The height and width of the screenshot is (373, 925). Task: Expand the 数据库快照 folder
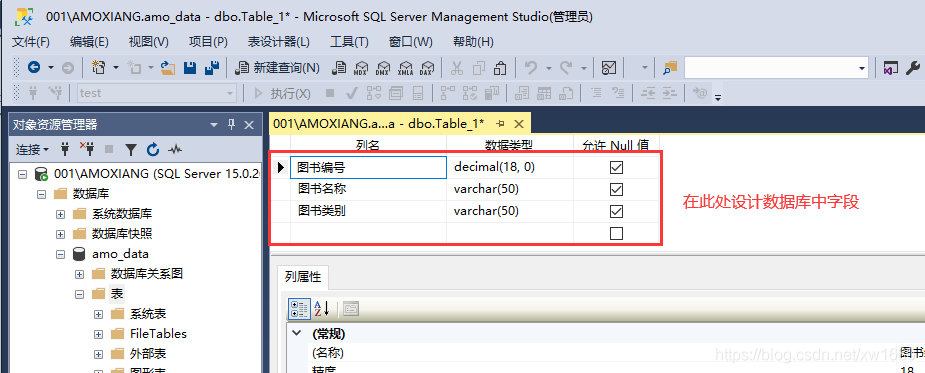60,234
